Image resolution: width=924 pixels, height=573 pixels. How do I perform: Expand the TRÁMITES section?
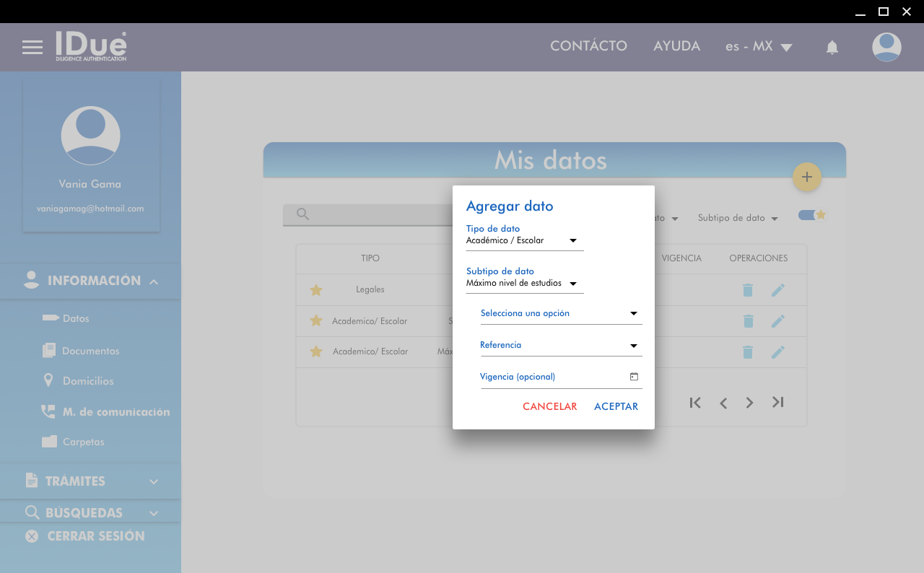(x=90, y=481)
